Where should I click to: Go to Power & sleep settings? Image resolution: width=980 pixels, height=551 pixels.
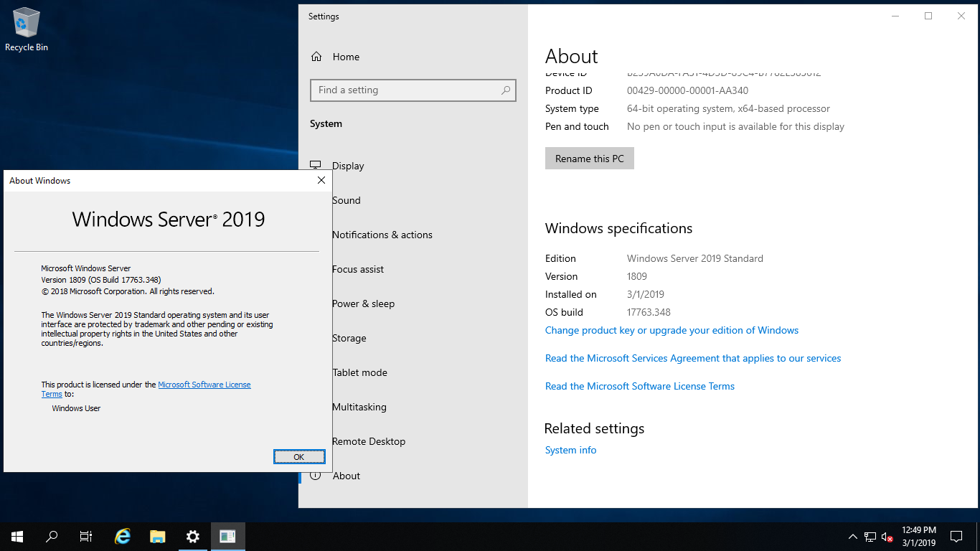click(364, 303)
